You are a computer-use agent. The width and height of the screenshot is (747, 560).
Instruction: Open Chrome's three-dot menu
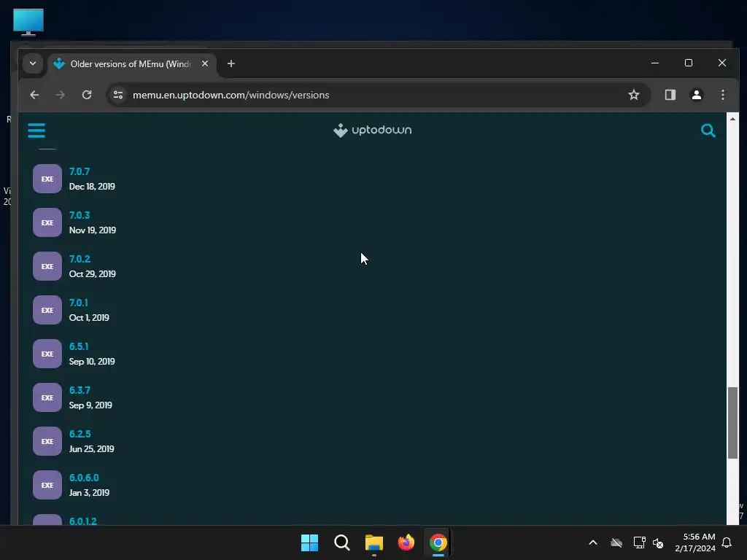pyautogui.click(x=723, y=95)
